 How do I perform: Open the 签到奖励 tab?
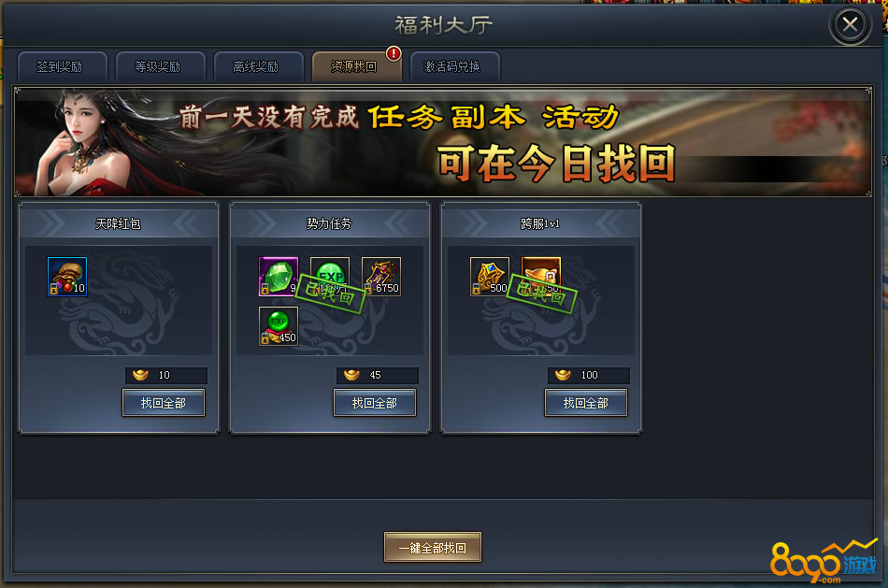[63, 67]
